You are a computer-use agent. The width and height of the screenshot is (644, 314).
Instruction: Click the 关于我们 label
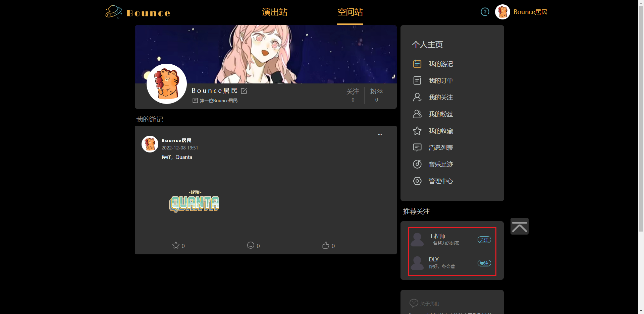[x=430, y=304]
